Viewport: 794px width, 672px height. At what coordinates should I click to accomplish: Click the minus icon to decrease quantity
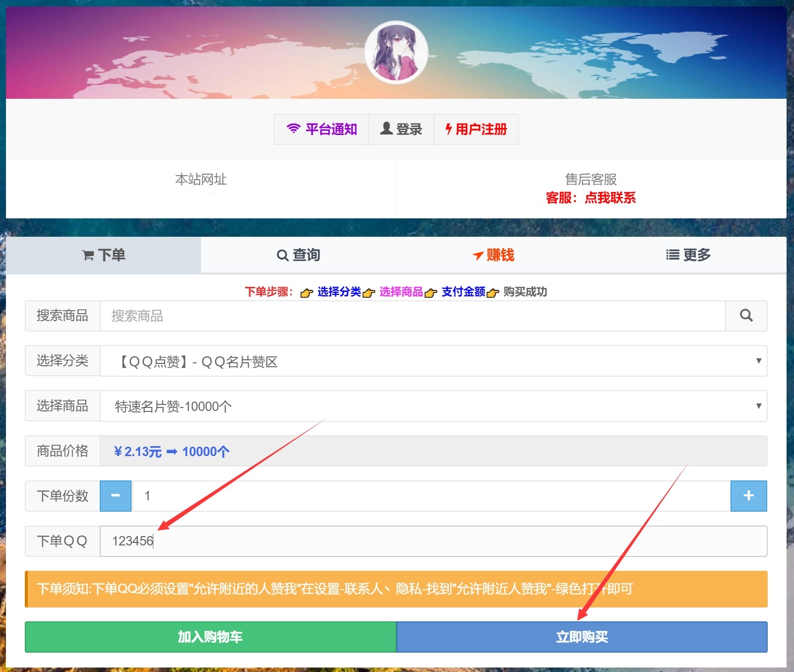[x=116, y=496]
